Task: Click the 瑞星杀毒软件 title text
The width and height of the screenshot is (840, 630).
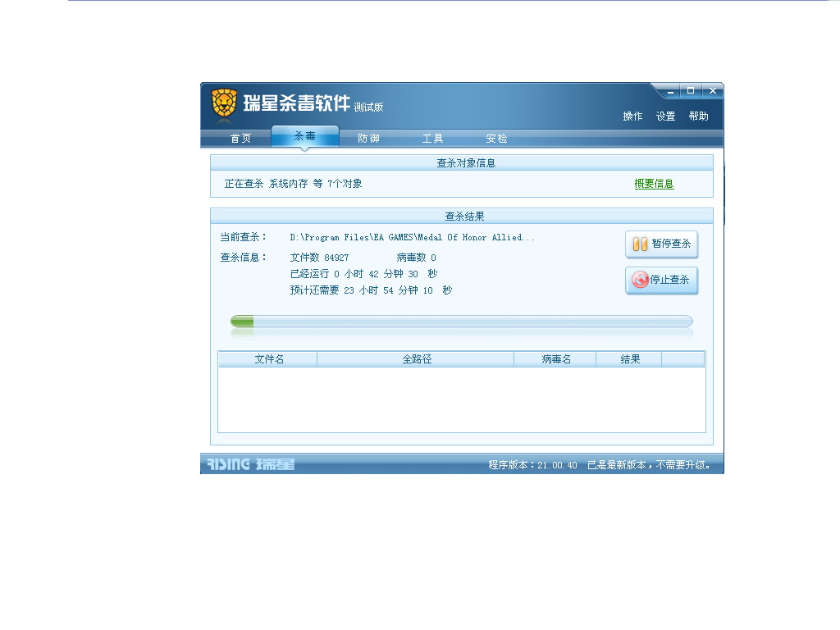Action: [296, 103]
